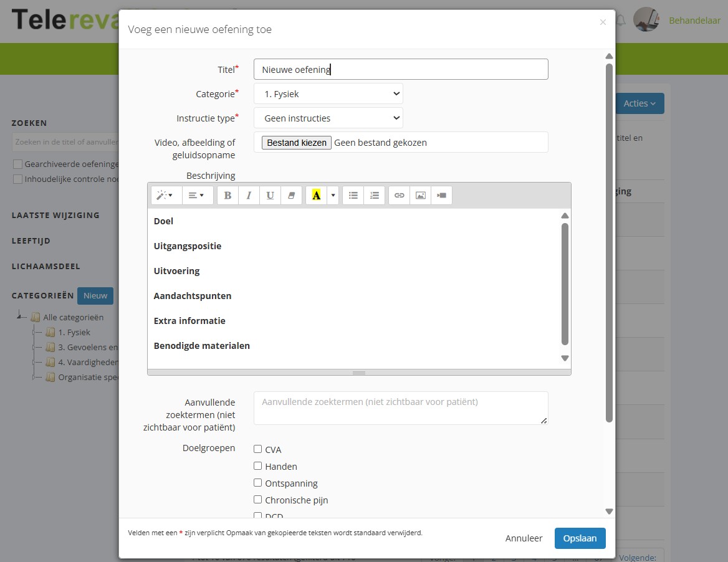Apply the yellow highlight text color

tap(316, 196)
